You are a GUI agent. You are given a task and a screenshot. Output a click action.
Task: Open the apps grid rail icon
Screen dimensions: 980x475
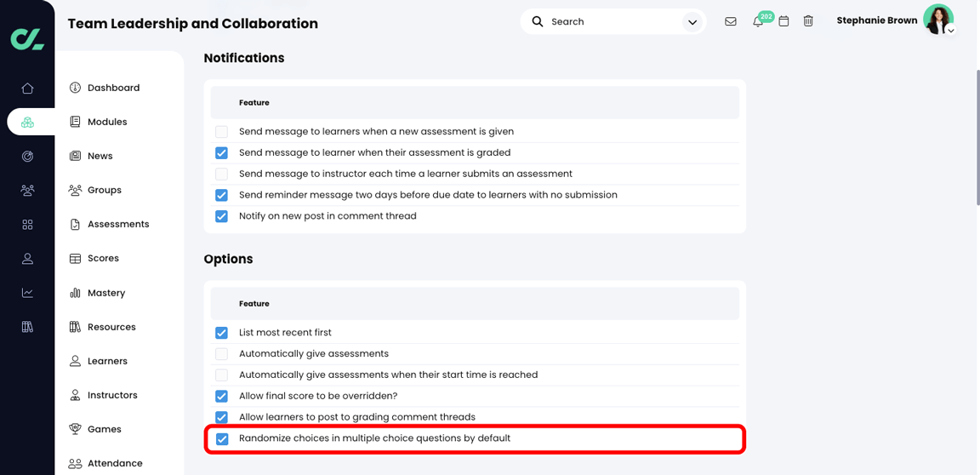click(27, 225)
